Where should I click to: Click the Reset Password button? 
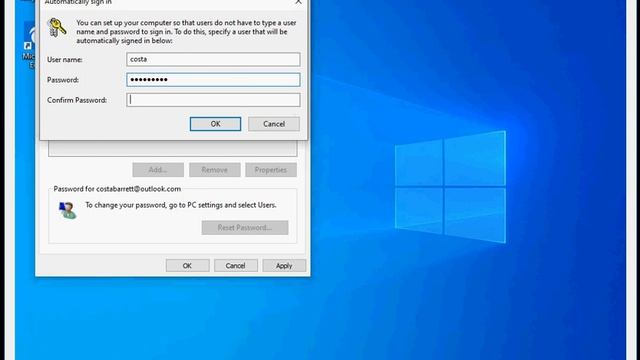244,227
